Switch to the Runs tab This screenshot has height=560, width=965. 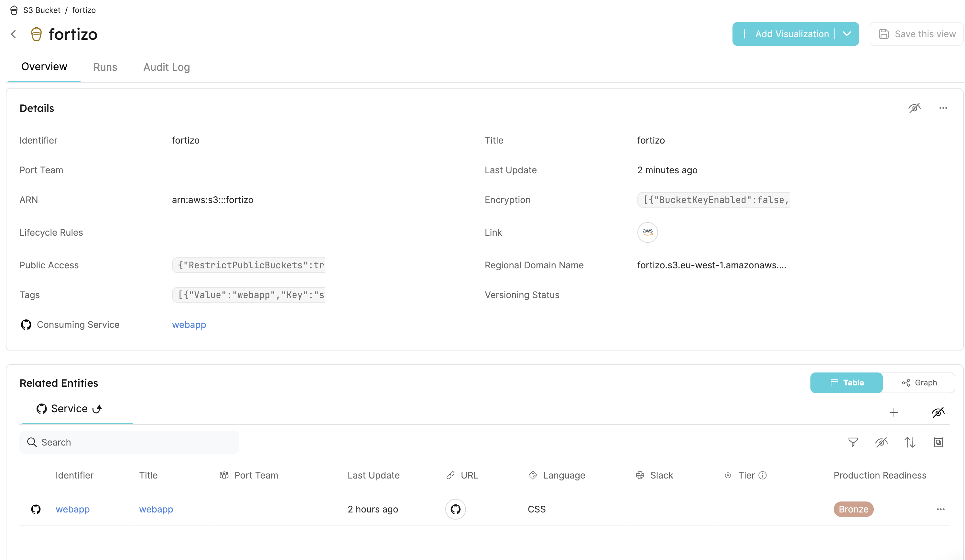point(105,67)
